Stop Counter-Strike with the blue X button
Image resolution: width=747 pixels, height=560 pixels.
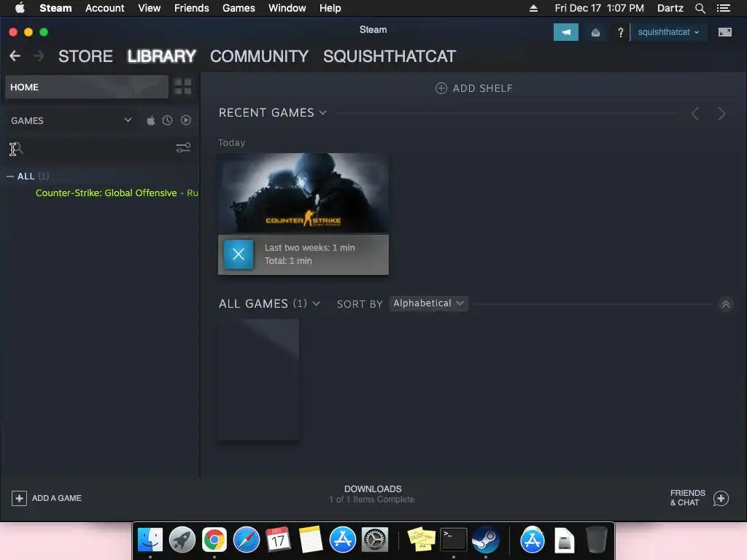point(239,254)
